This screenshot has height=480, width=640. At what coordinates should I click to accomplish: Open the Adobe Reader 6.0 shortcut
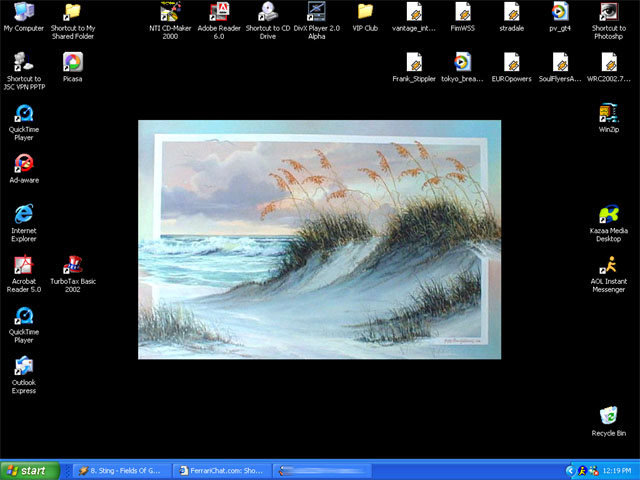(x=219, y=20)
